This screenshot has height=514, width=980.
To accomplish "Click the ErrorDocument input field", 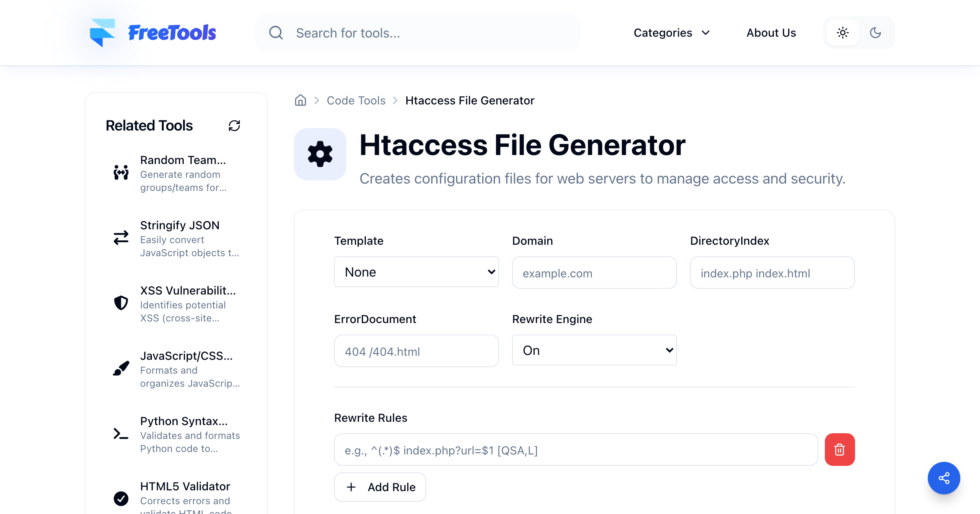I will pos(416,351).
